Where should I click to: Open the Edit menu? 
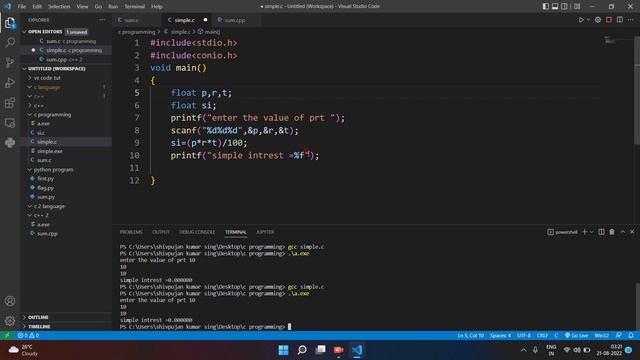click(x=37, y=7)
